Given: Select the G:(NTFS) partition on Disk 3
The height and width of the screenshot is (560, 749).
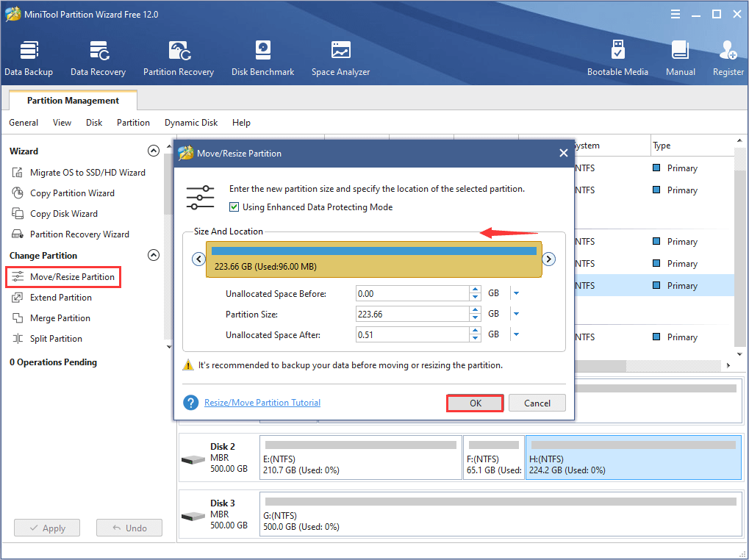Looking at the screenshot, I should click(501, 514).
